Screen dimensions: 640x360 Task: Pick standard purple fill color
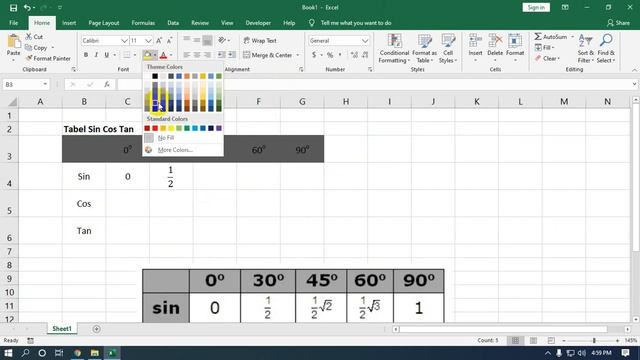coord(219,128)
